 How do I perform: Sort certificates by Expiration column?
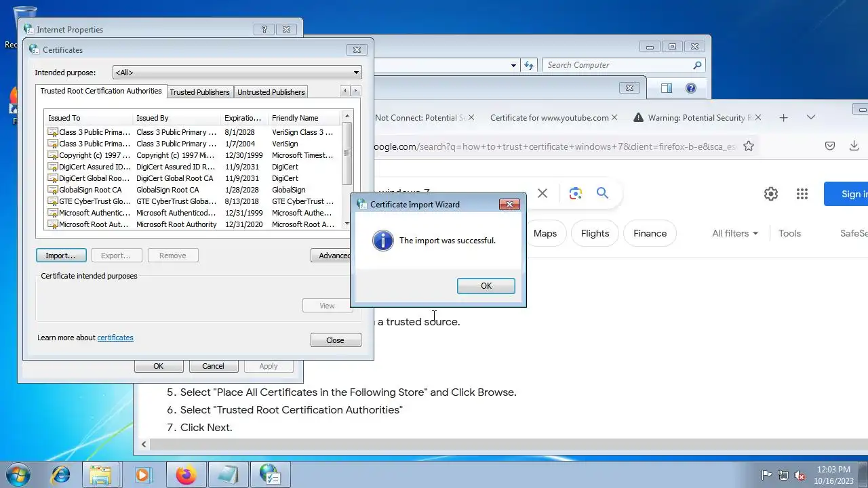(x=244, y=118)
